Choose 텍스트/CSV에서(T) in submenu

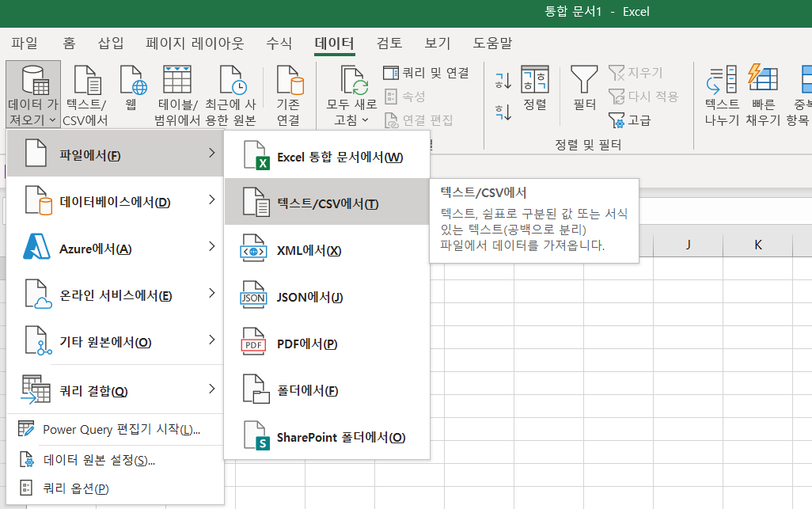[x=328, y=202]
